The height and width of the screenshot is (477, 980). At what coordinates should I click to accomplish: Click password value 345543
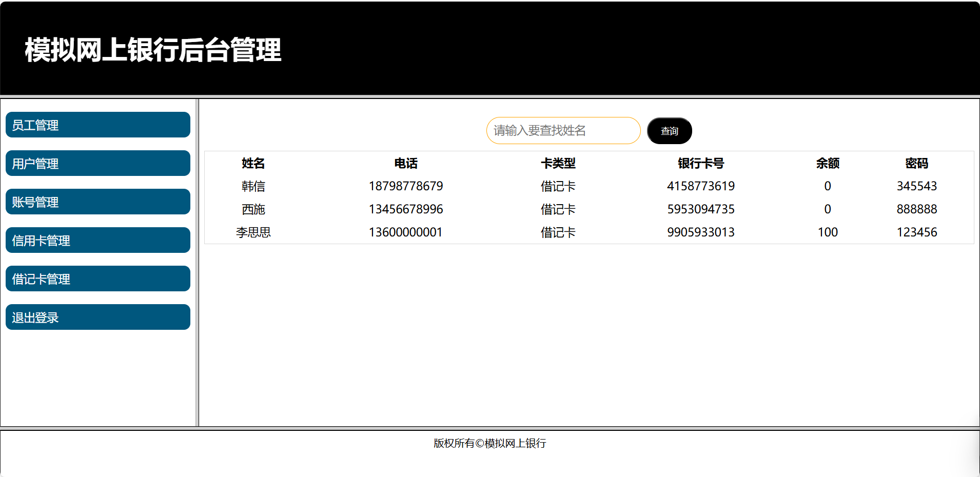pos(916,186)
